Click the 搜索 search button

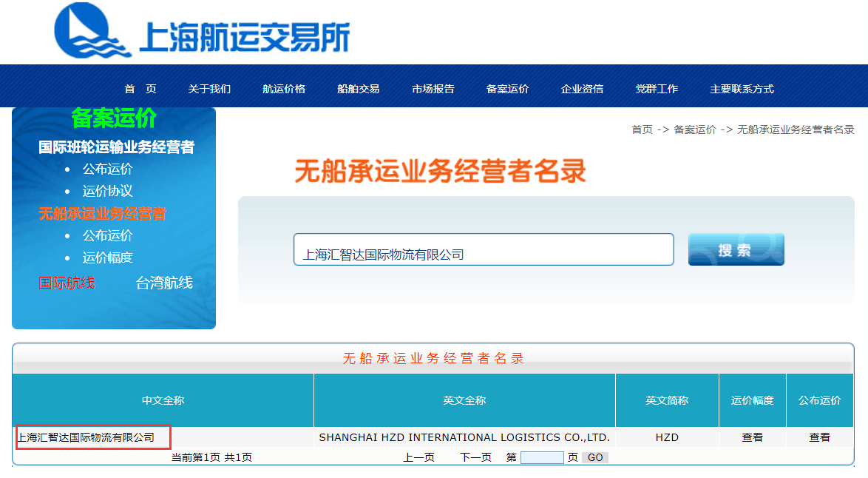[x=736, y=249]
